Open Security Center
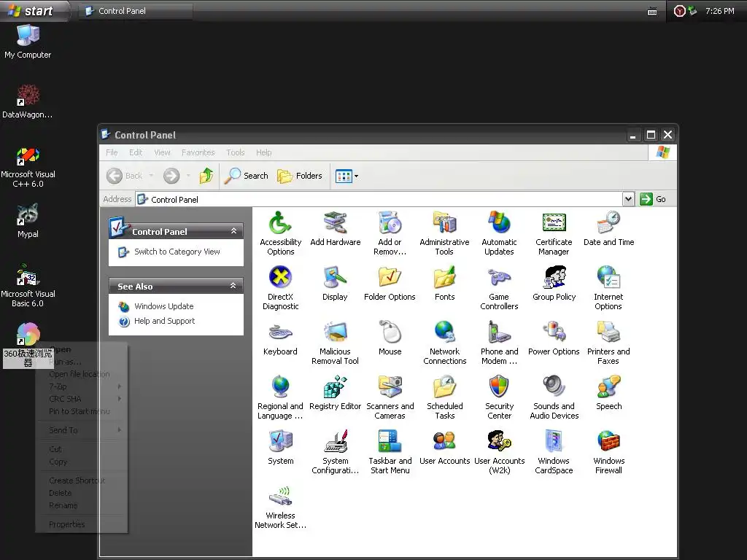This screenshot has width=747, height=560. (499, 397)
